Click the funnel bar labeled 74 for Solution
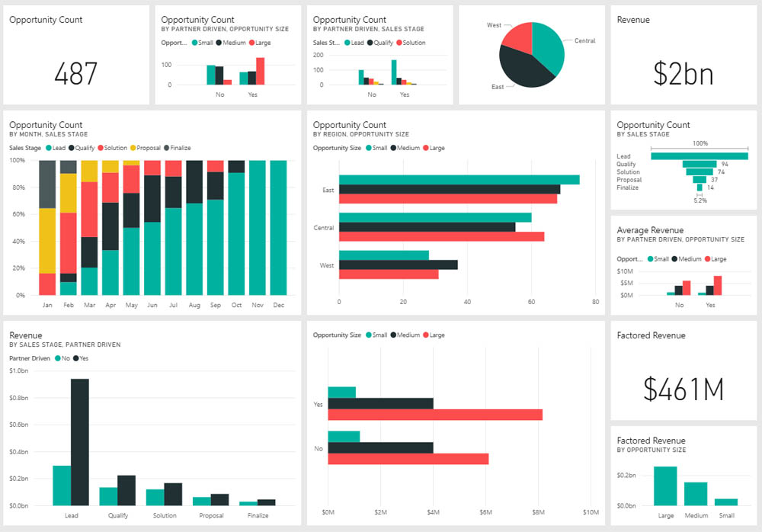 [700, 171]
